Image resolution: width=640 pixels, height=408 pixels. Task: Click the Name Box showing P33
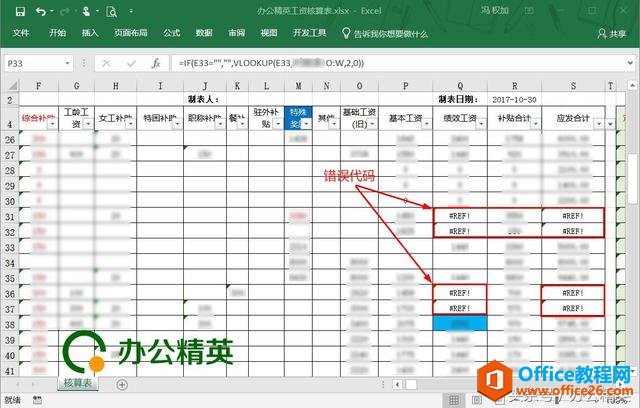coord(33,64)
